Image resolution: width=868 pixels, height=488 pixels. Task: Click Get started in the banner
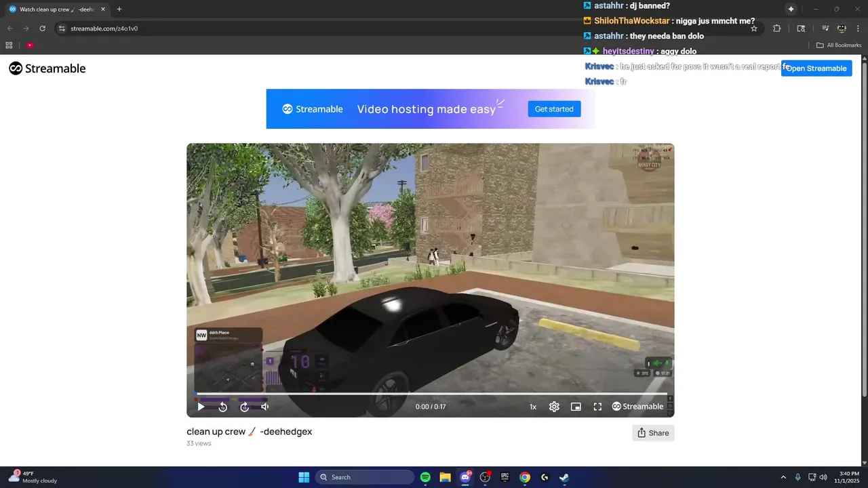coord(554,109)
